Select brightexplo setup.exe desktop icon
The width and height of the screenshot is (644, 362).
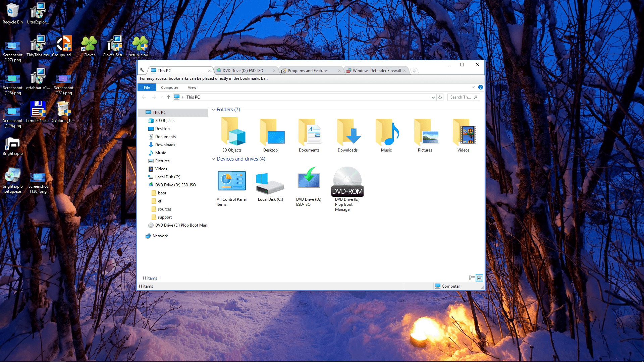pyautogui.click(x=13, y=181)
